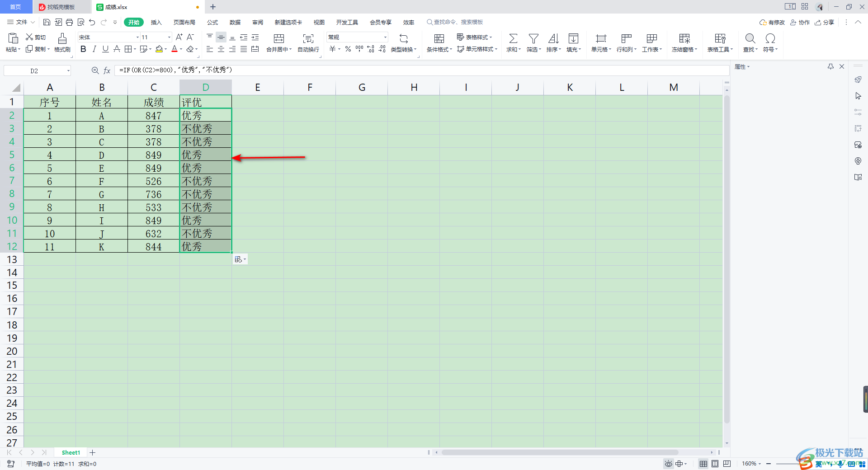Click the Symbol omega icon
The height and width of the screenshot is (470, 868).
(770, 38)
